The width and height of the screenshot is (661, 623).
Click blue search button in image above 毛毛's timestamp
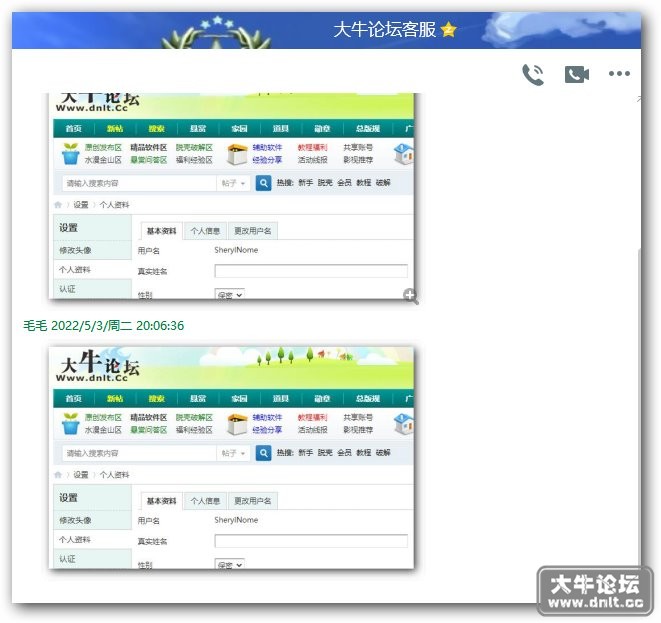(263, 183)
